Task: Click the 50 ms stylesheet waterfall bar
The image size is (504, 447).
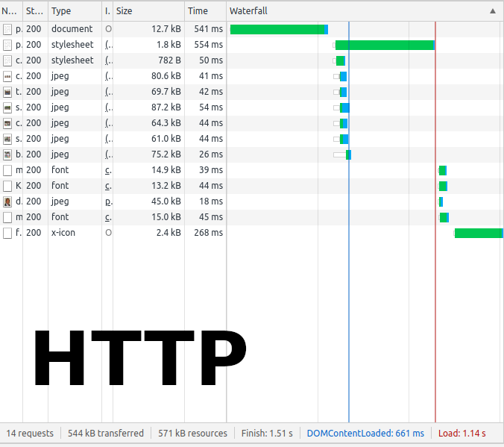Action: pyautogui.click(x=341, y=61)
